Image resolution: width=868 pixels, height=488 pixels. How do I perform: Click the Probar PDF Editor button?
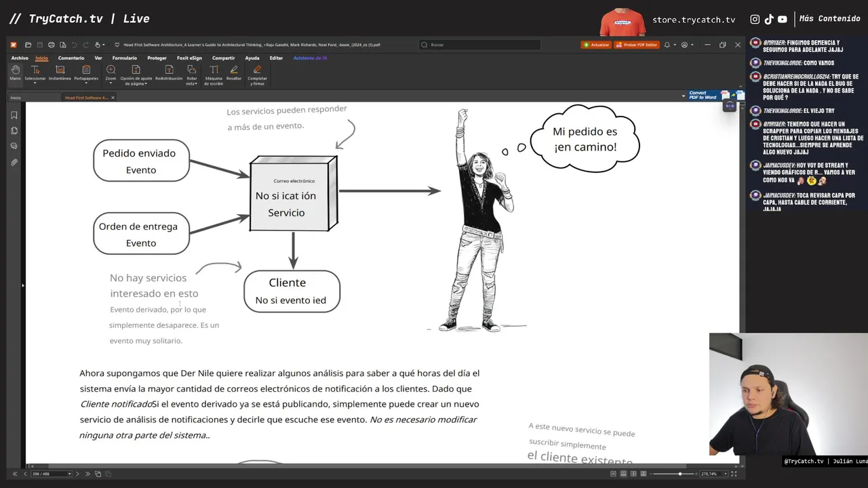pyautogui.click(x=637, y=45)
